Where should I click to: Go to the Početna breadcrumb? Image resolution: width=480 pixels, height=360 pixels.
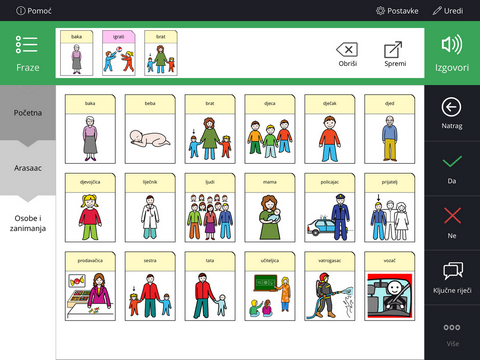point(28,113)
